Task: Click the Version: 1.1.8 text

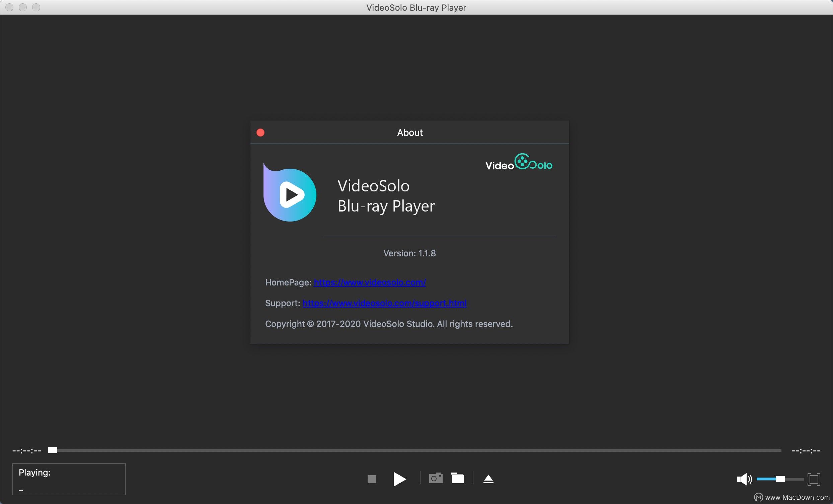Action: coord(409,253)
